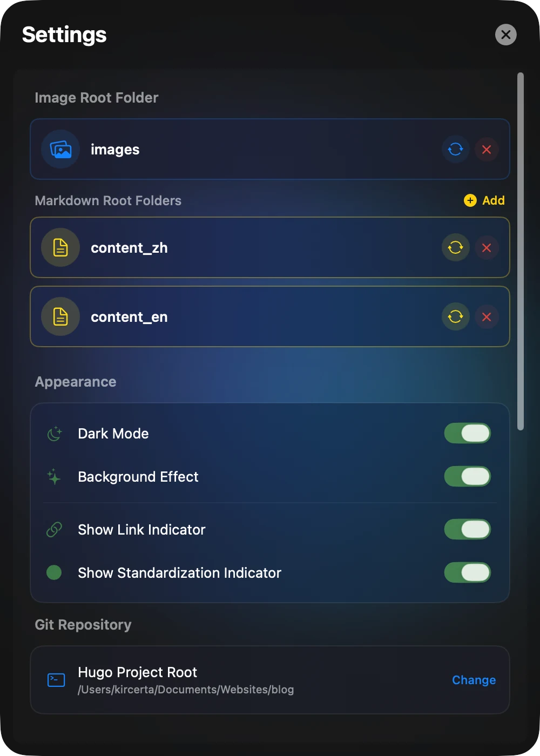Viewport: 540px width, 756px height.
Task: Close the Settings dialog
Action: point(506,35)
